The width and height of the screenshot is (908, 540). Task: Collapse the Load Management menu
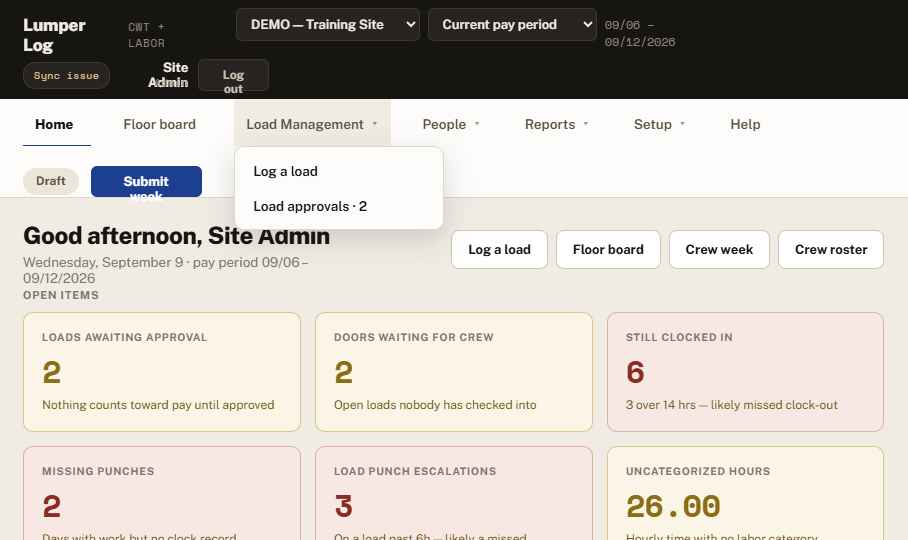click(x=312, y=124)
